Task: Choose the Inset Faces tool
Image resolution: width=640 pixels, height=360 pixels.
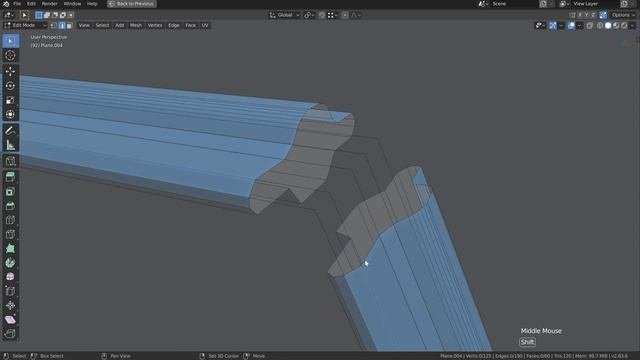Action: (10, 191)
